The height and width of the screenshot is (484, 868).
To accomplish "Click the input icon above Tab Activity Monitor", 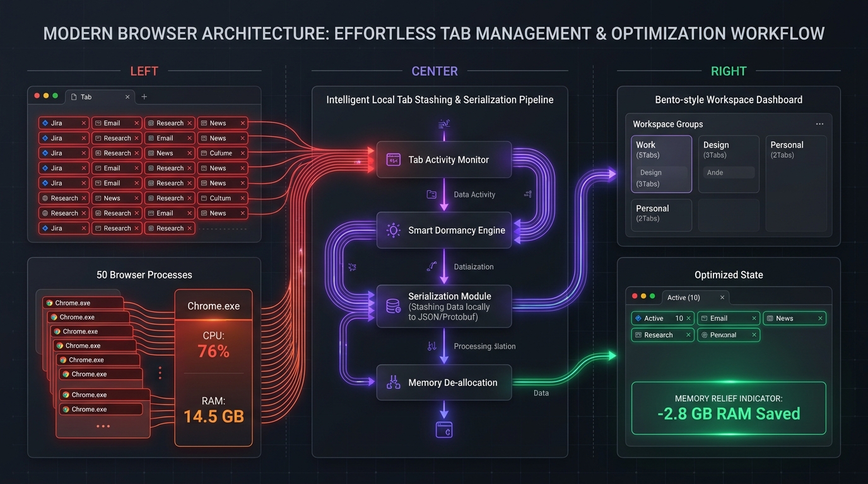I will [444, 124].
